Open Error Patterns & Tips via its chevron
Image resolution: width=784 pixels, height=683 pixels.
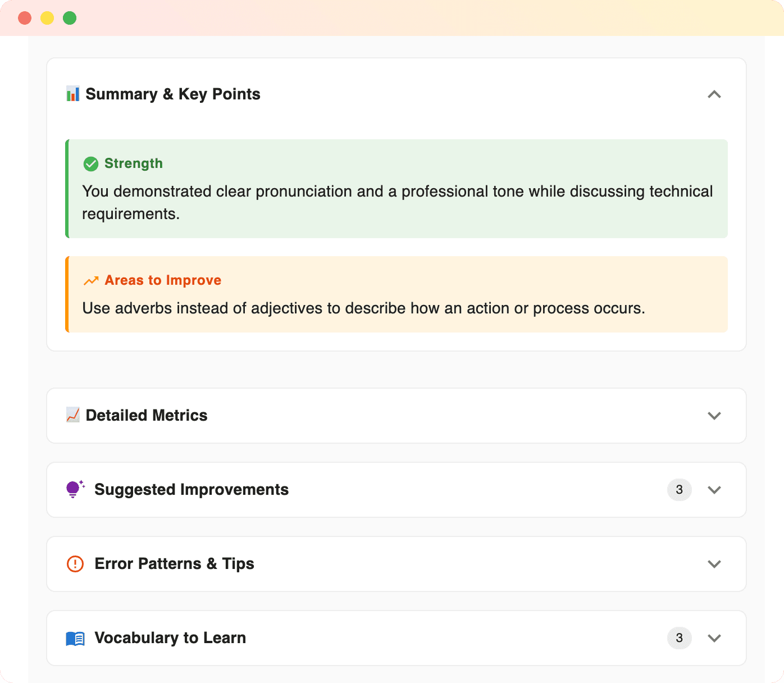pyautogui.click(x=714, y=564)
